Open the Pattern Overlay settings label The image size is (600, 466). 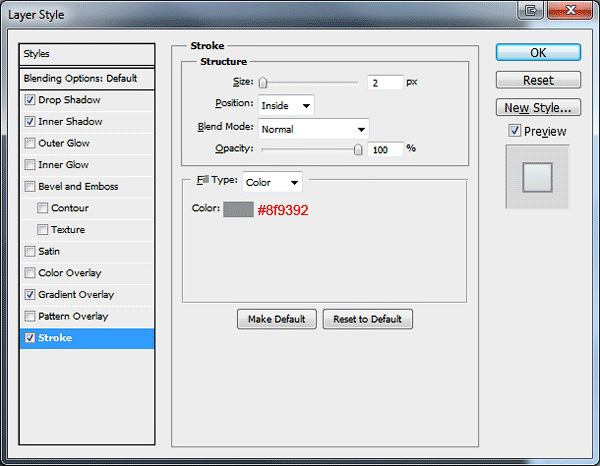tap(73, 316)
